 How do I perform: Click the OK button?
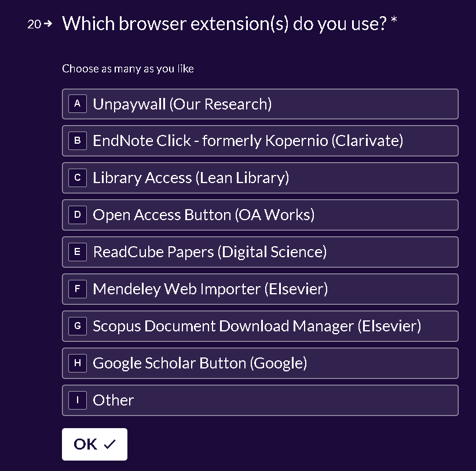95,444
